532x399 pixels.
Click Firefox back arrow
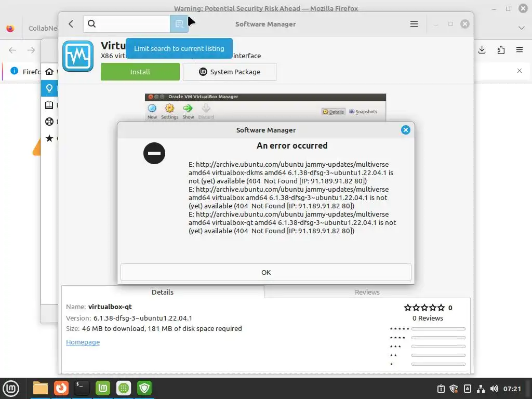12,50
